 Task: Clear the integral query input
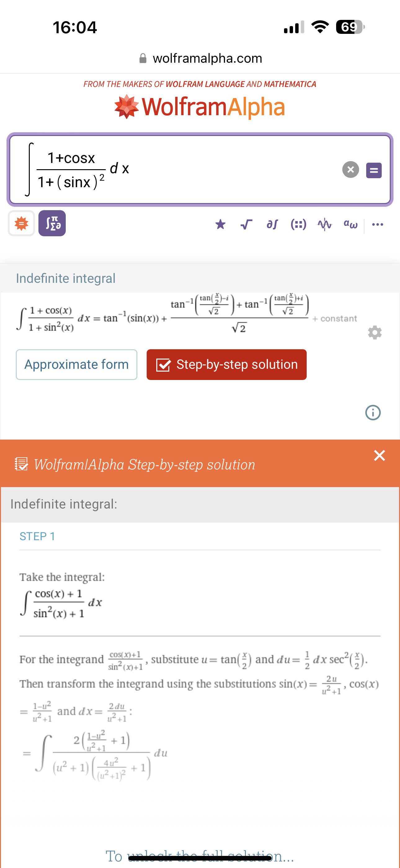[350, 170]
